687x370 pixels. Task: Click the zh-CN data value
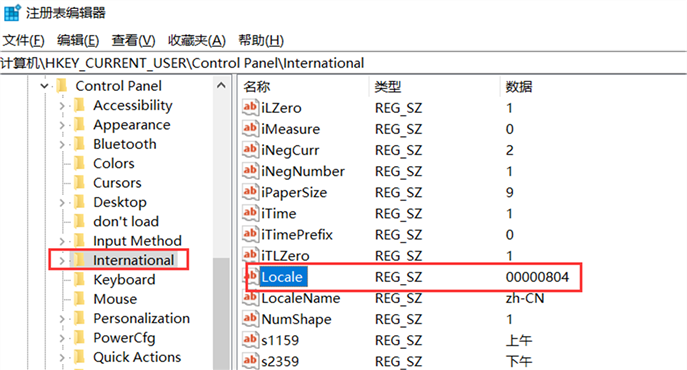(x=525, y=298)
